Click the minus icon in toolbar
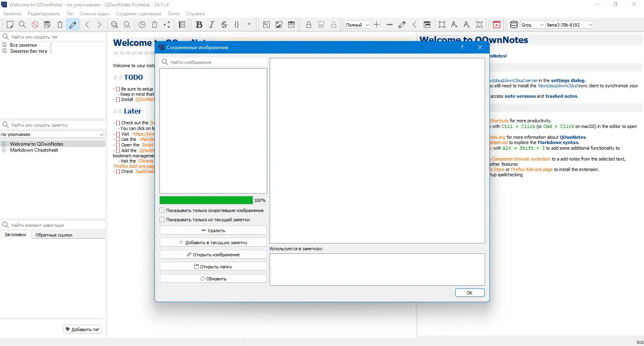Image resolution: width=644 pixels, height=346 pixels. point(389,25)
